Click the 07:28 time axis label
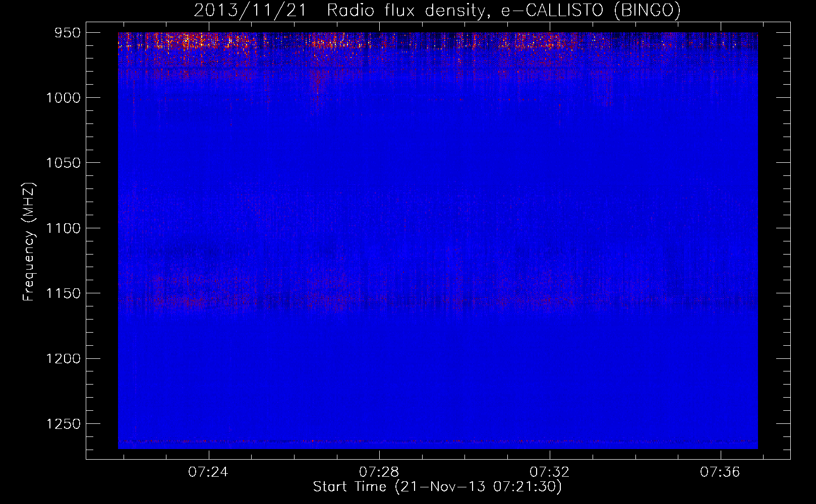 pyautogui.click(x=379, y=472)
